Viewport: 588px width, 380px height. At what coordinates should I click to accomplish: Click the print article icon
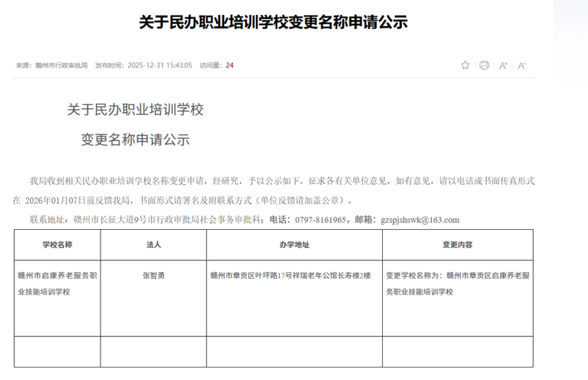pyautogui.click(x=484, y=65)
